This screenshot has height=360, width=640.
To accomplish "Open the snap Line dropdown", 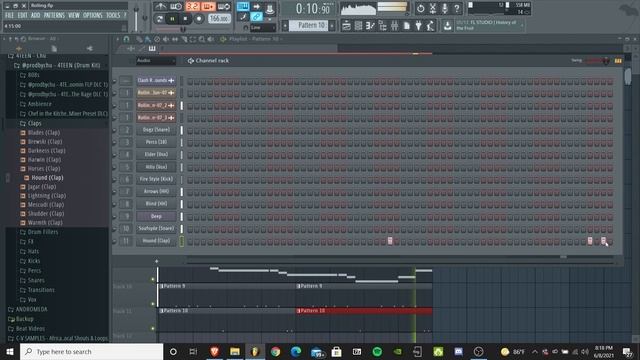I will (262, 27).
